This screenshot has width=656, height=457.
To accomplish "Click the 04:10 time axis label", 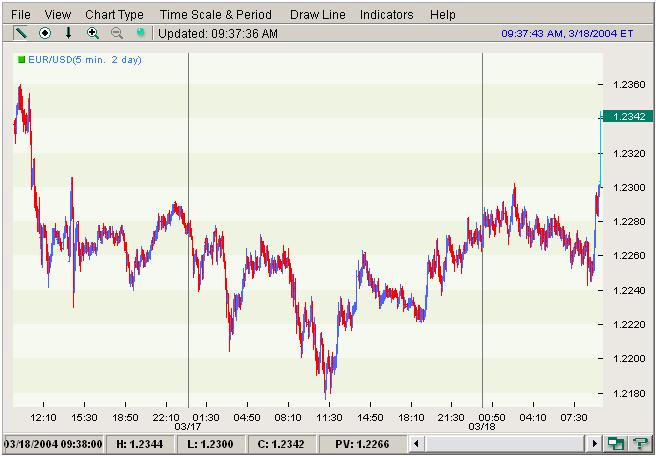I will (533, 418).
